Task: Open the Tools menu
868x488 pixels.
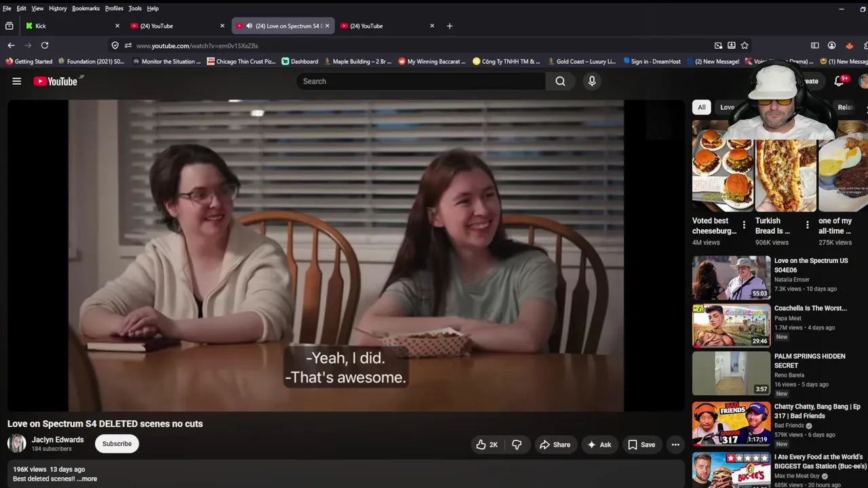Action: [x=135, y=8]
